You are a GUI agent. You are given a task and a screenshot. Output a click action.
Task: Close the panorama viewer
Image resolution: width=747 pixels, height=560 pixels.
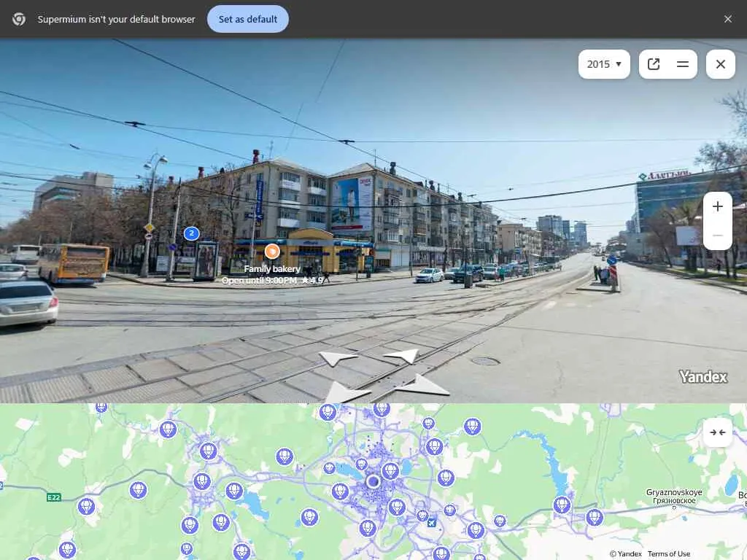pos(720,64)
